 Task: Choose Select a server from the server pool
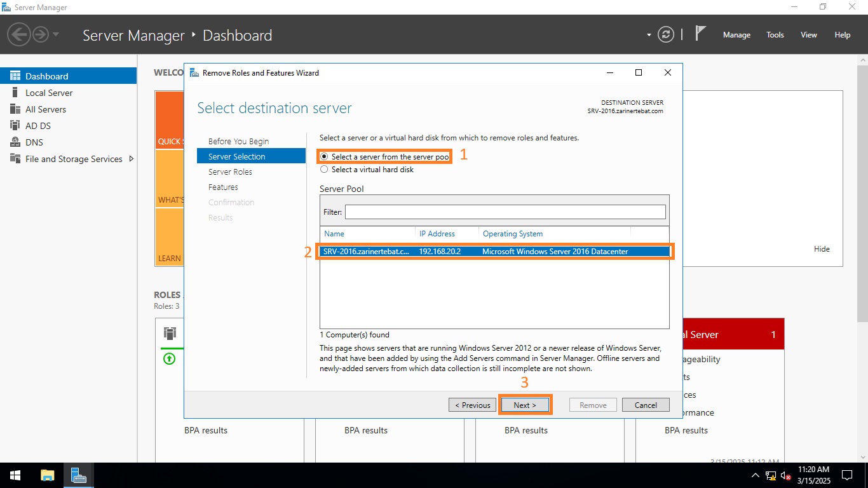pyautogui.click(x=385, y=156)
